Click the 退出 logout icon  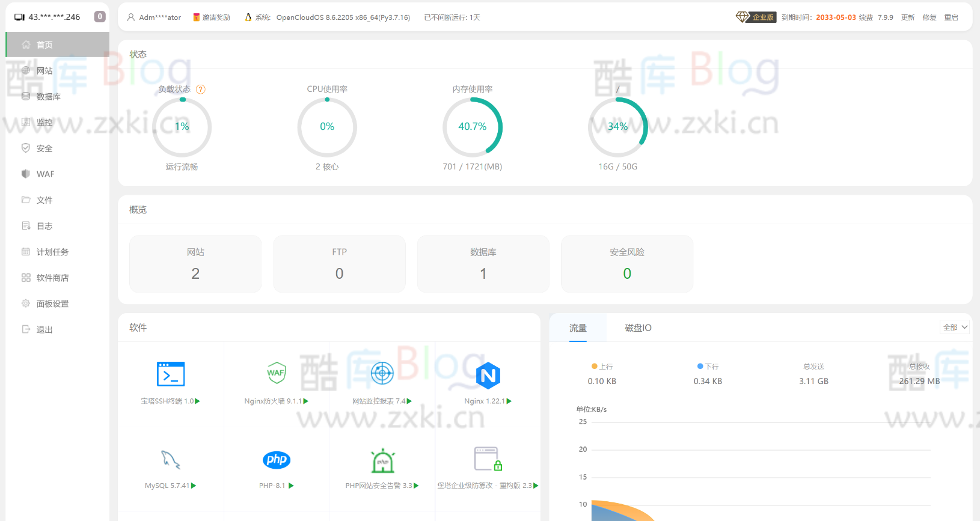(x=26, y=329)
